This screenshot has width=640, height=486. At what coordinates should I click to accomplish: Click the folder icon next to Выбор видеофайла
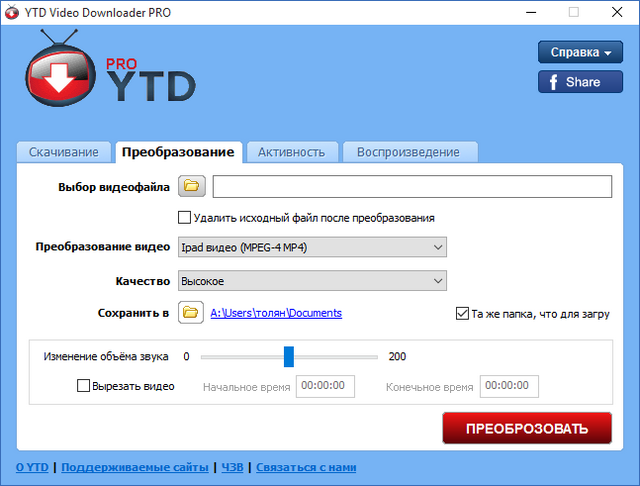click(190, 187)
